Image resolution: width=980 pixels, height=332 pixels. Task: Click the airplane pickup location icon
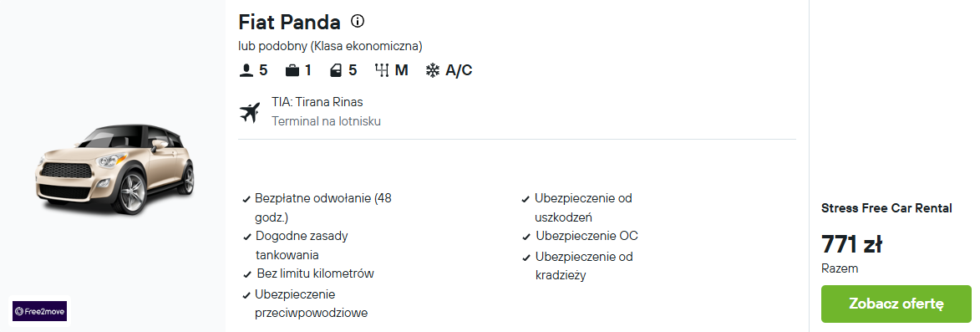coord(249,113)
